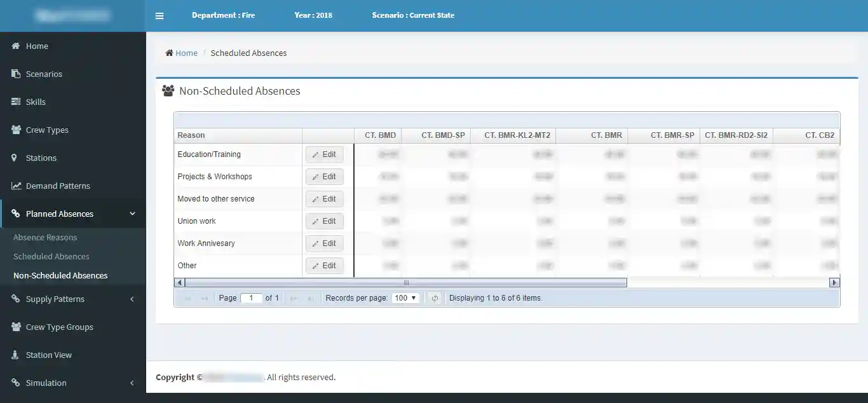The image size is (868, 403).
Task: Click the Station View icon
Action: click(x=15, y=355)
